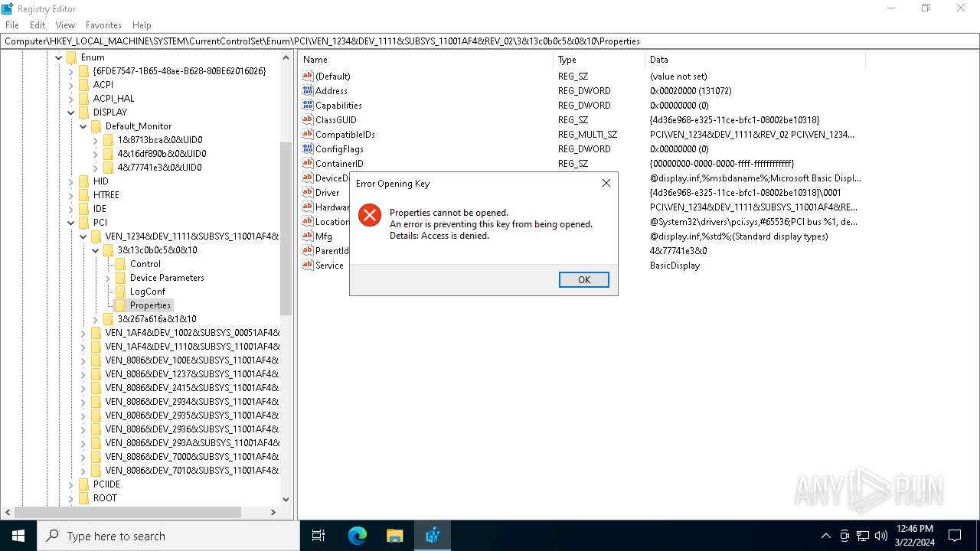Click the ContainerID string value icon

[308, 163]
